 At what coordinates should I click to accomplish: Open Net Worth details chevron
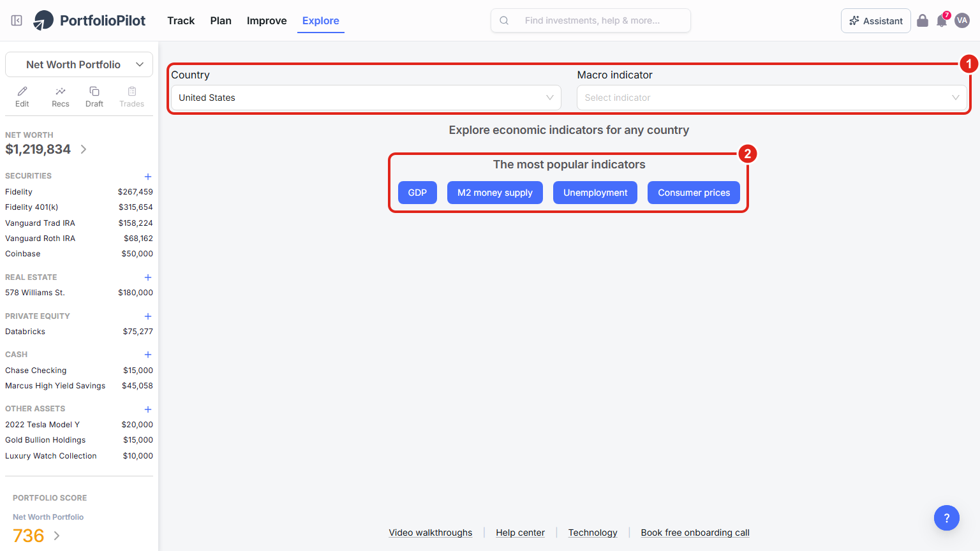pos(84,149)
